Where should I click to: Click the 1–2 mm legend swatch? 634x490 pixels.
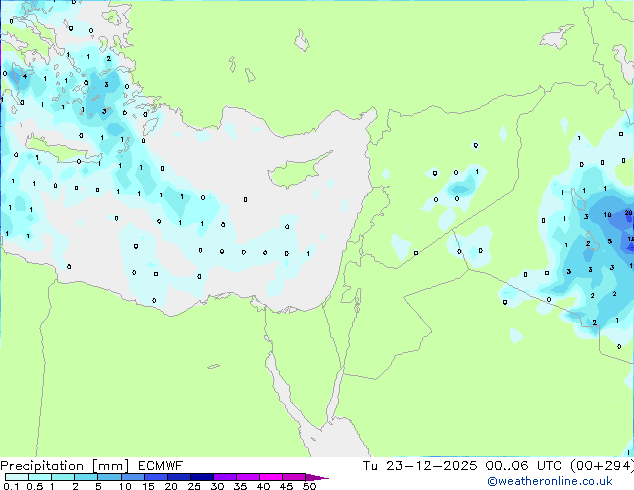[63, 477]
